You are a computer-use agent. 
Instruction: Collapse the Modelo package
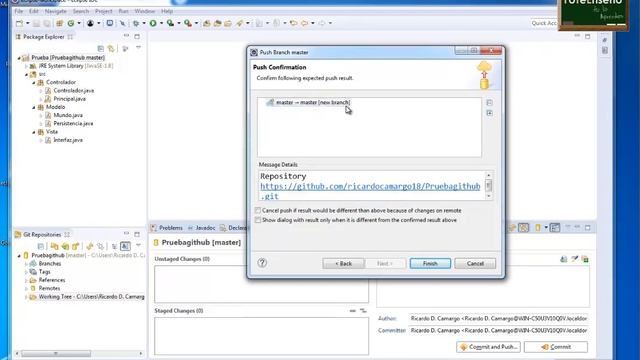[x=34, y=107]
